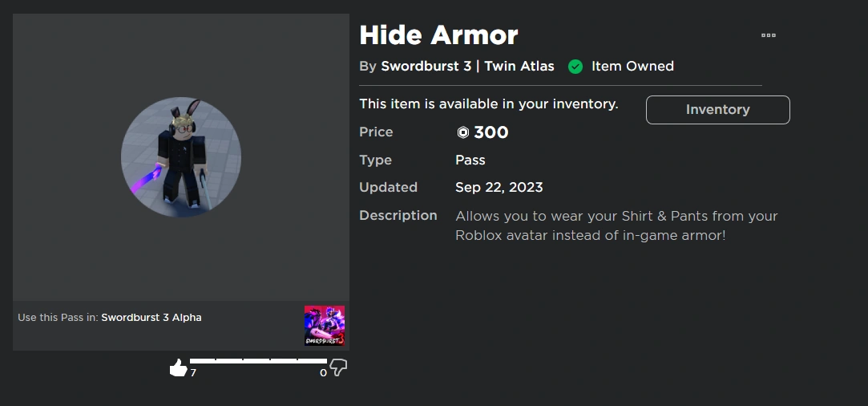Viewport: 868px width, 406px height.
Task: Click the upvote count of 7
Action: click(x=193, y=373)
